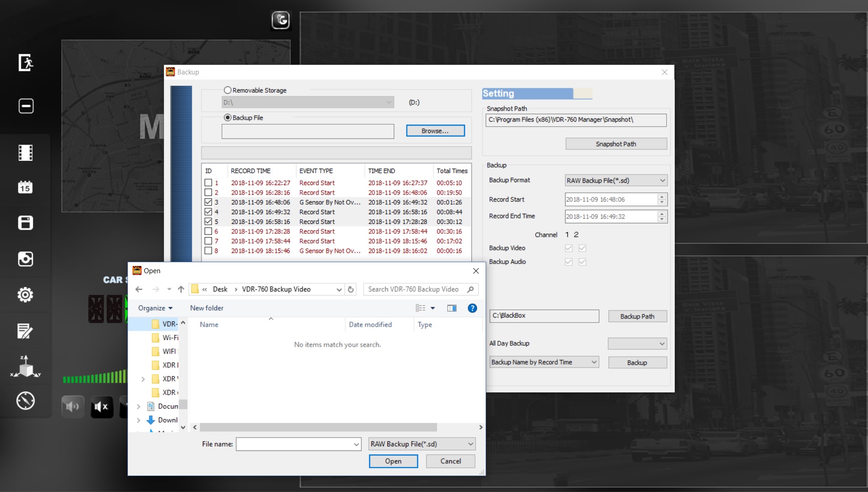868x492 pixels.
Task: Click the Backup button
Action: click(637, 362)
